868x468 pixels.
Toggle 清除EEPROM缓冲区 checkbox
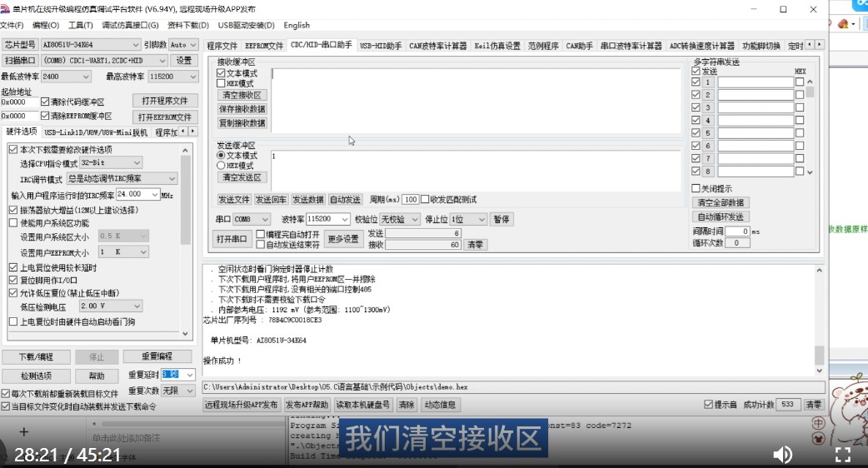[x=45, y=116]
